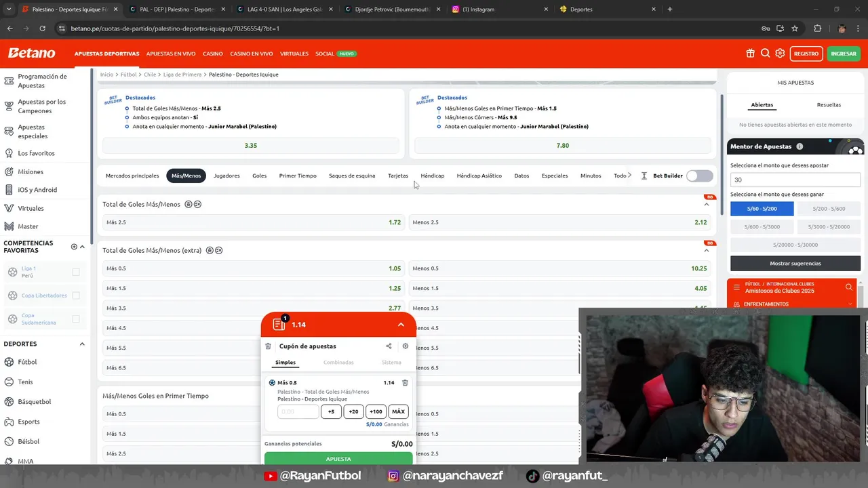Image resolution: width=868 pixels, height=488 pixels.
Task: Select the Tenis sport icon
Action: click(9, 382)
